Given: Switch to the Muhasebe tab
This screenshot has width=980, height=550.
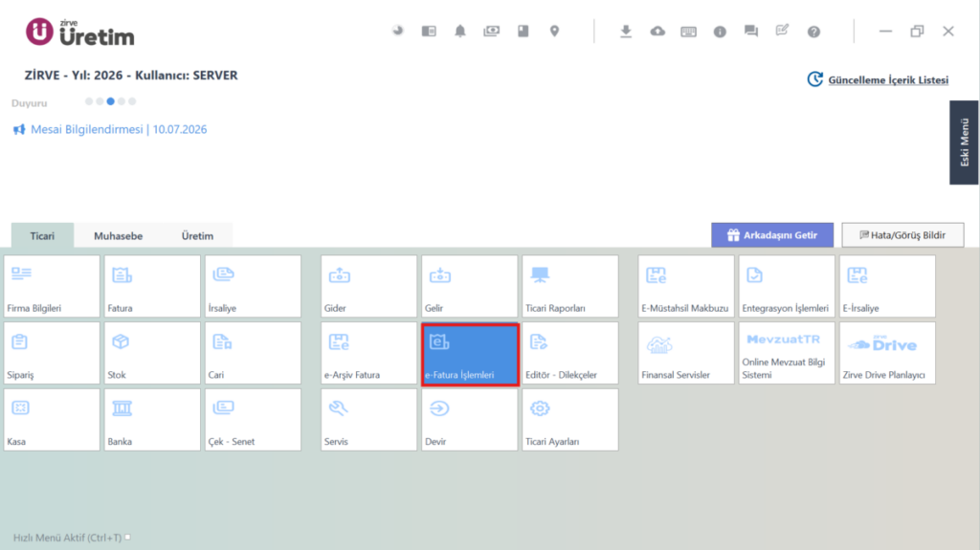Looking at the screenshot, I should 118,235.
